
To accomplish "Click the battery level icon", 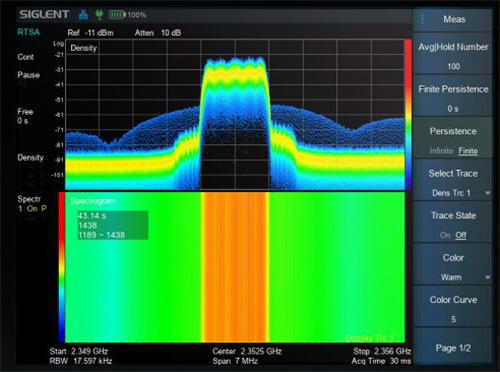I will [x=117, y=15].
